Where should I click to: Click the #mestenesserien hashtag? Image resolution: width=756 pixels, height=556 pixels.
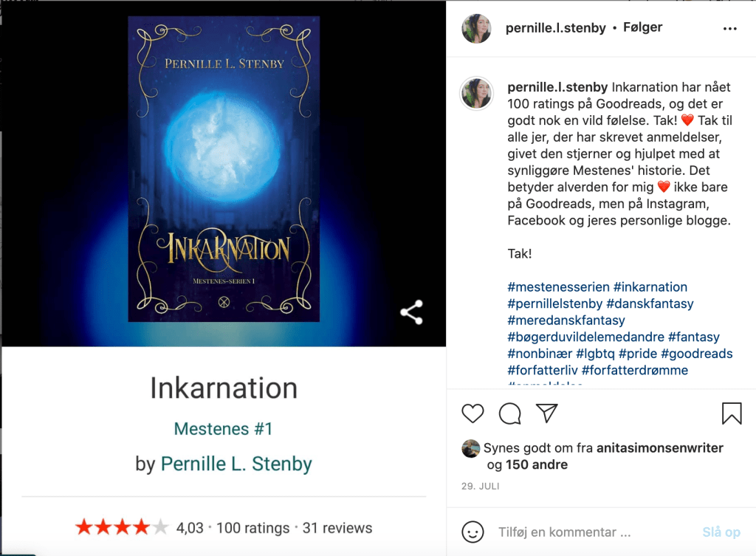[558, 287]
